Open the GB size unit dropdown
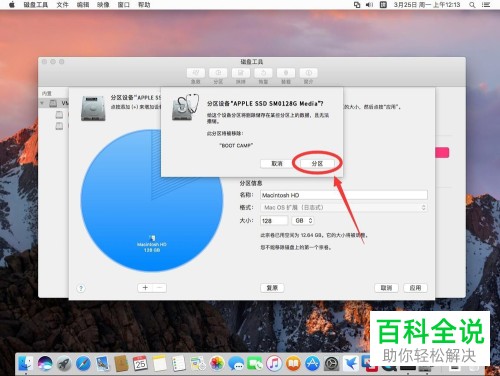The width and height of the screenshot is (500, 376). pyautogui.click(x=303, y=221)
